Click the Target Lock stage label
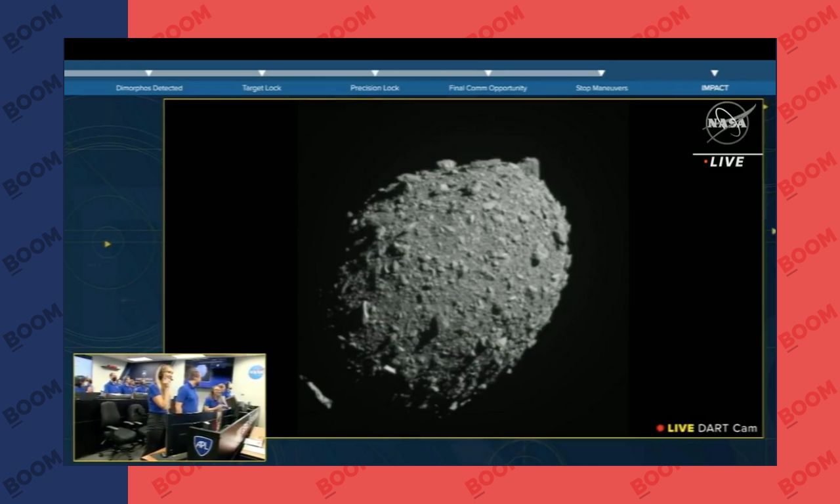This screenshot has height=504, width=840. [262, 88]
